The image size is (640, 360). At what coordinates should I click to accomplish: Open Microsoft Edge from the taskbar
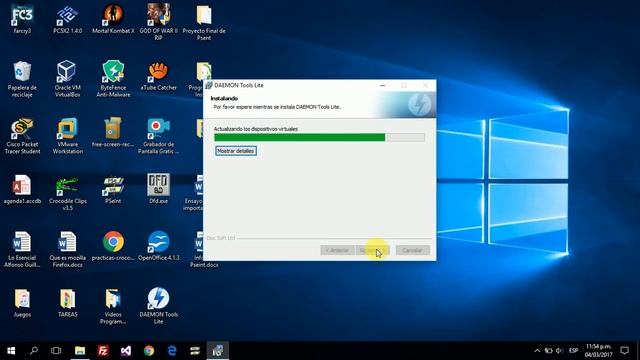tap(172, 350)
